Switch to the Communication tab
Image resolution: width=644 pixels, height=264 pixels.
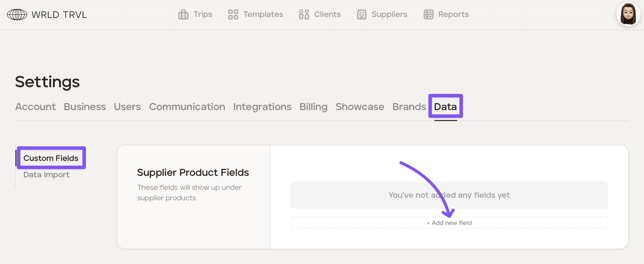pyautogui.click(x=187, y=107)
